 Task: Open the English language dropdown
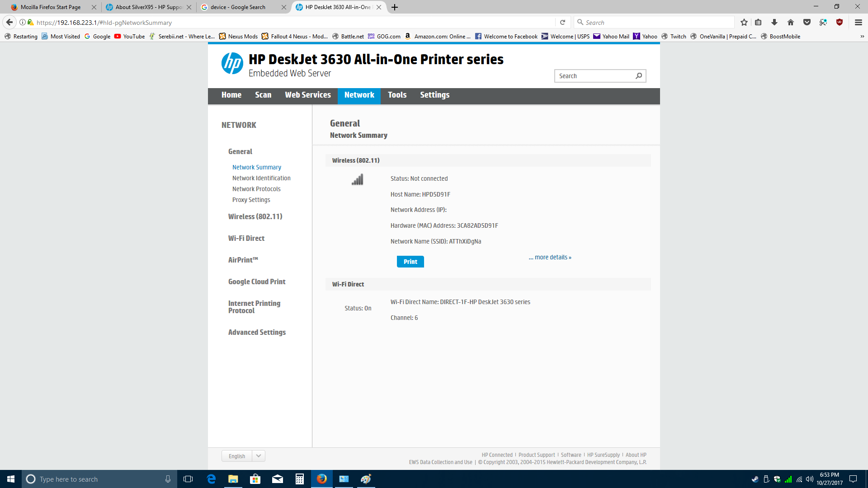pos(259,456)
